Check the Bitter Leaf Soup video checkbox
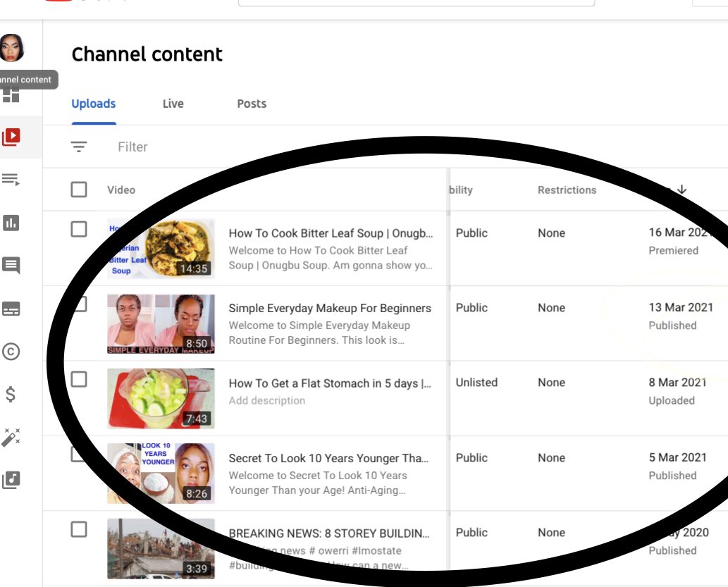Viewport: 728px width, 587px height. (79, 229)
